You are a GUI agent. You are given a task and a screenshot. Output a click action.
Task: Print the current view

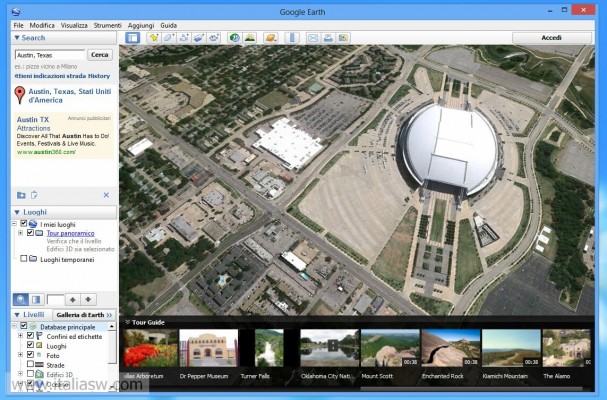click(x=328, y=38)
